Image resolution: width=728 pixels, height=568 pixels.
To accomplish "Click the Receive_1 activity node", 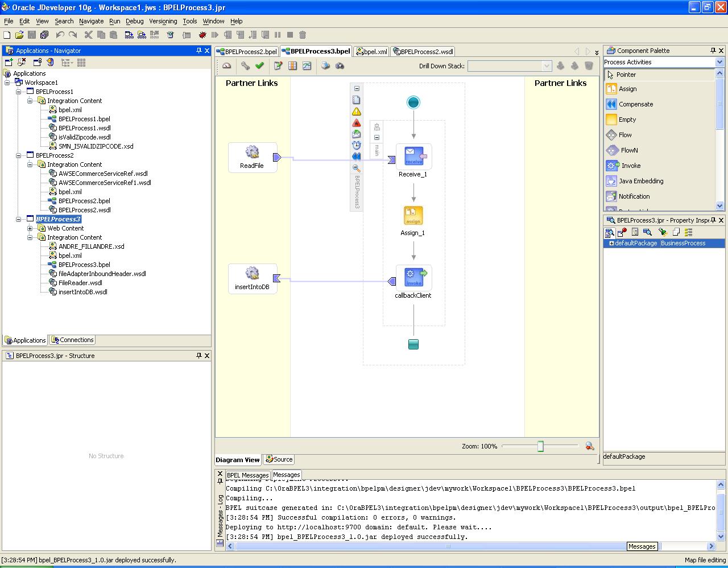I will coord(413,157).
